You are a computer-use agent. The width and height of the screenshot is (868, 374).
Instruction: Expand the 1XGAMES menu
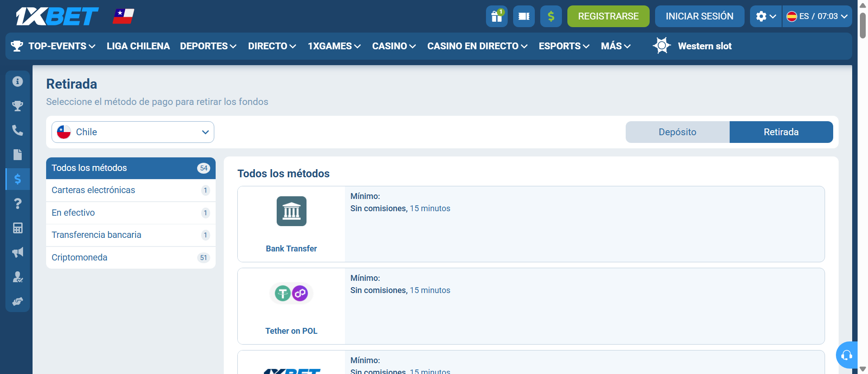click(x=335, y=46)
